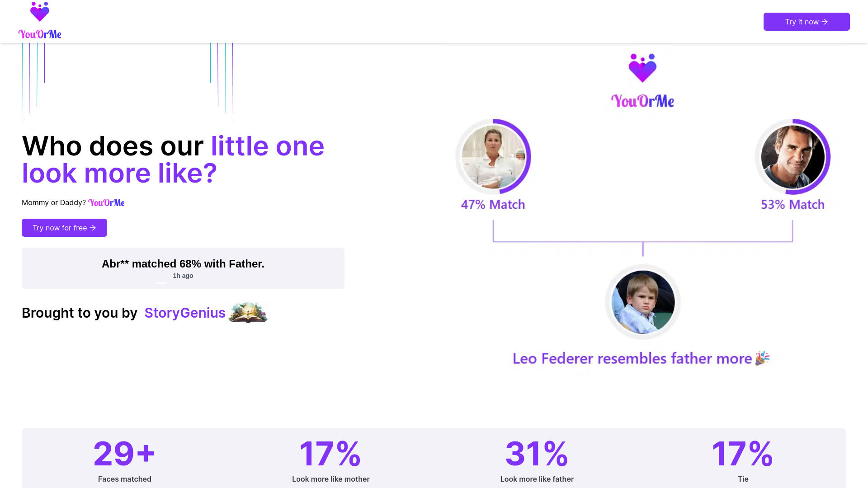Viewport: 868px width, 488px height.
Task: Click the mother's circular profile photo
Action: (x=493, y=156)
